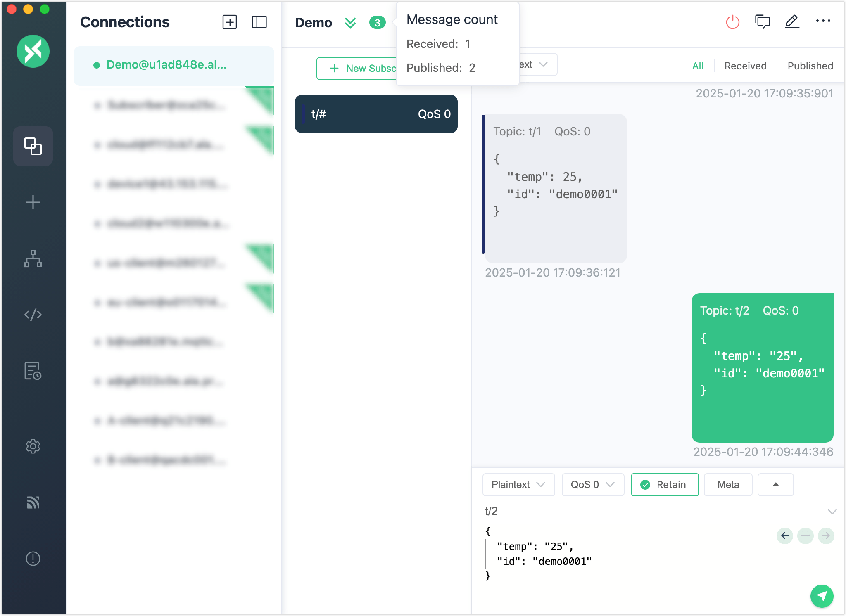Expand the Demo connection chevron
846x616 pixels.
pos(350,23)
